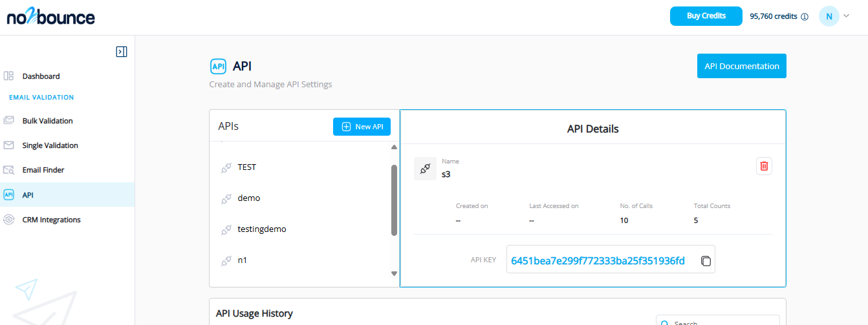Click the Single Validation envelope icon
The image size is (868, 325).
9,145
